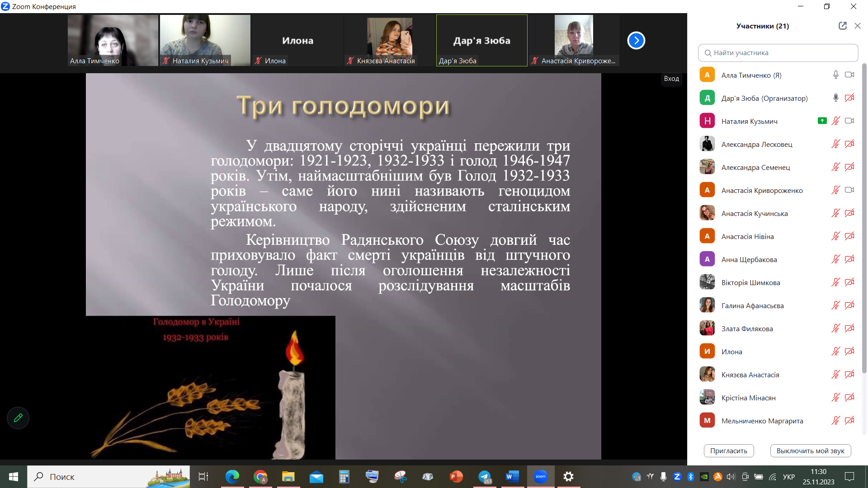Open PowerPoint from the taskbar

pos(456,477)
